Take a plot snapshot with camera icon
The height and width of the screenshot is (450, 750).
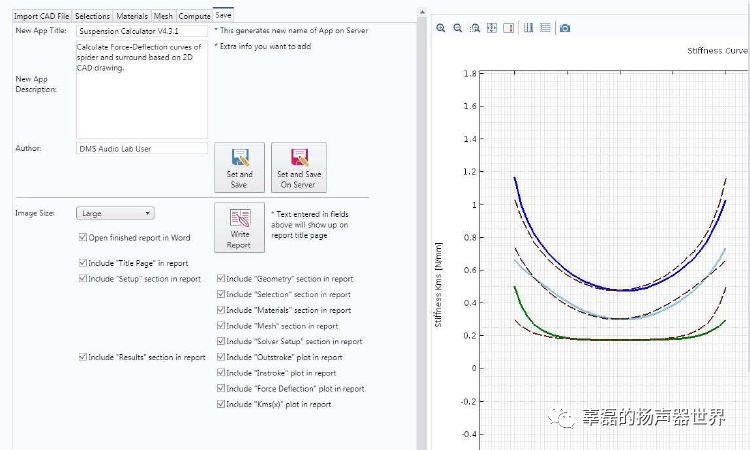tap(565, 28)
